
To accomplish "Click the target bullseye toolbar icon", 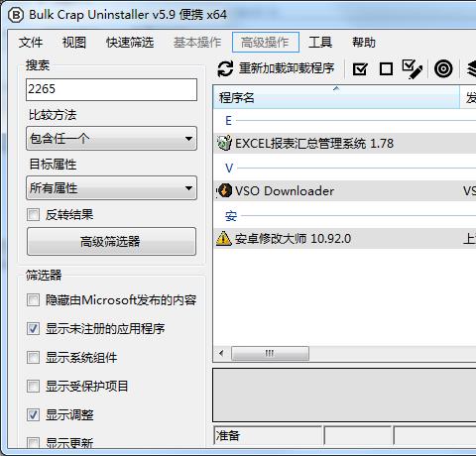I will click(443, 68).
